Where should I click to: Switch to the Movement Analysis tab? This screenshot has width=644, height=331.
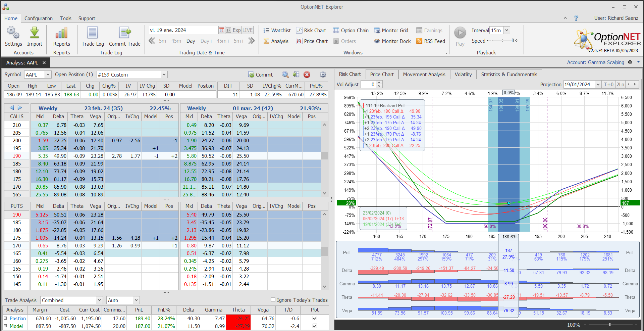tap(424, 74)
